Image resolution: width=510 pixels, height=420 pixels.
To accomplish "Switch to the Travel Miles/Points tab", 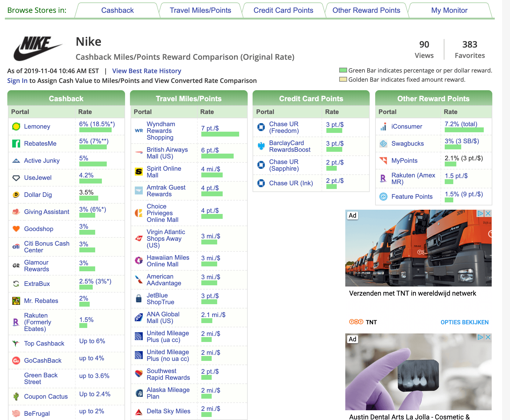I will pyautogui.click(x=200, y=10).
